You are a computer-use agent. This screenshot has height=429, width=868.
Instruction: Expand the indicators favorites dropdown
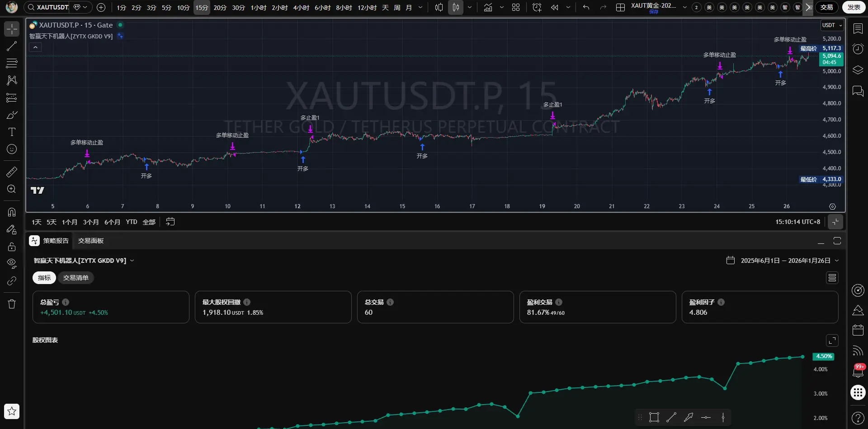pos(502,7)
